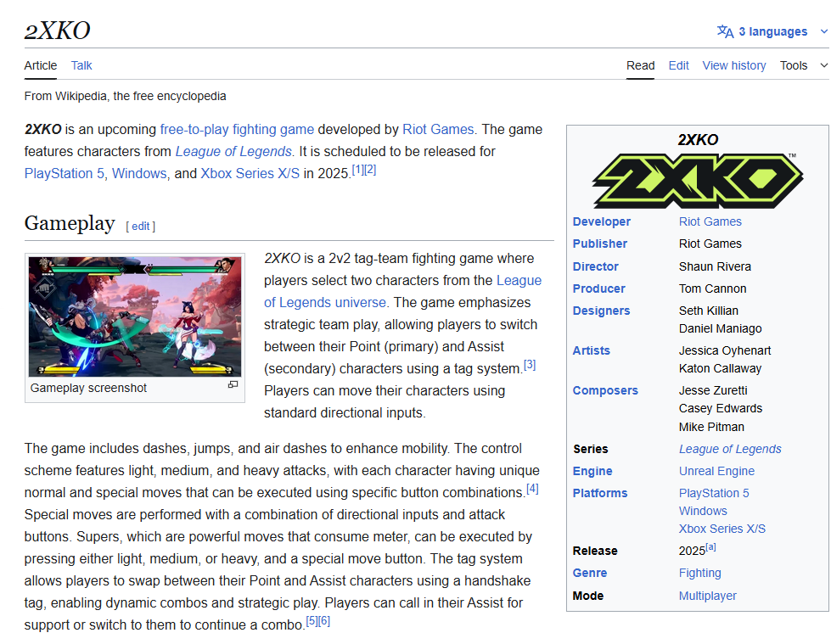Click the Publisher label in the infobox

point(600,244)
